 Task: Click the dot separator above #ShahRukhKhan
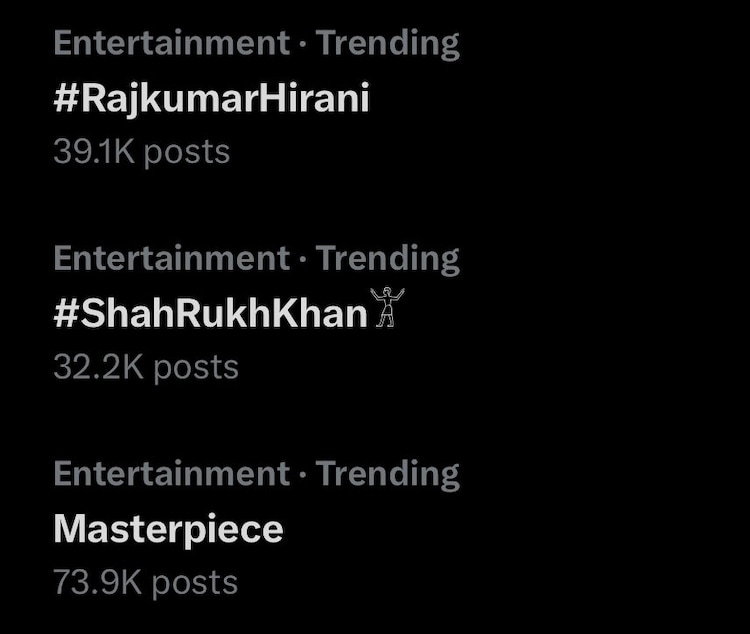point(303,259)
